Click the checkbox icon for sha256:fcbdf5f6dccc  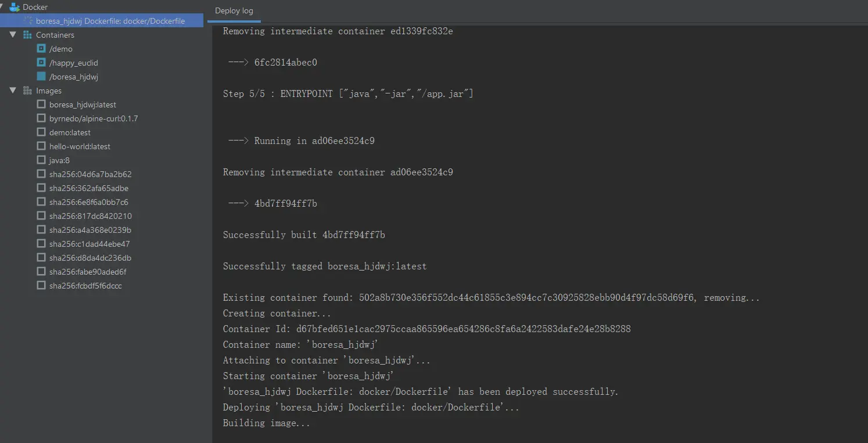point(41,286)
